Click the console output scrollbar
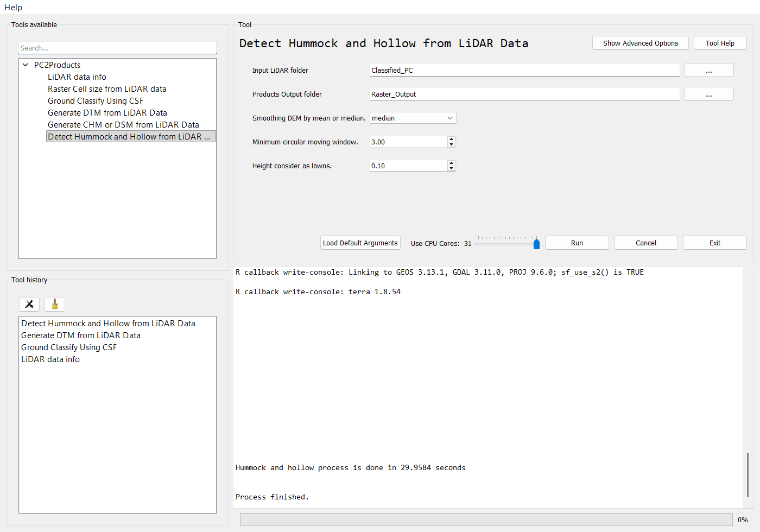760x532 pixels. [748, 474]
